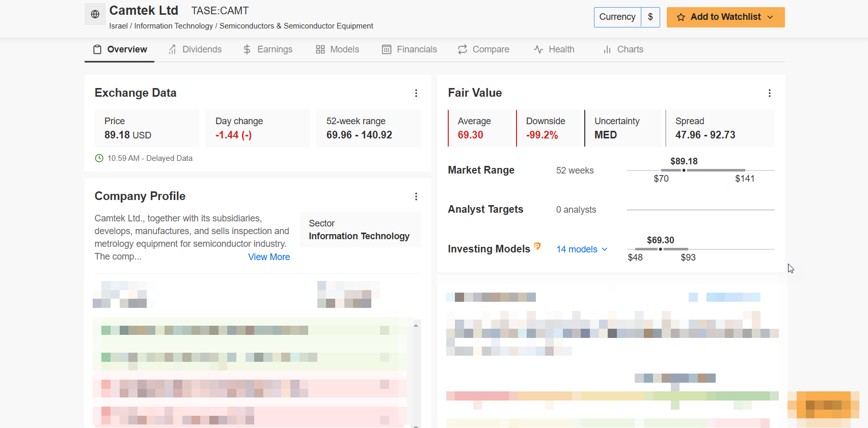Click the Sector Information Technology box
The image size is (868, 428).
click(361, 230)
